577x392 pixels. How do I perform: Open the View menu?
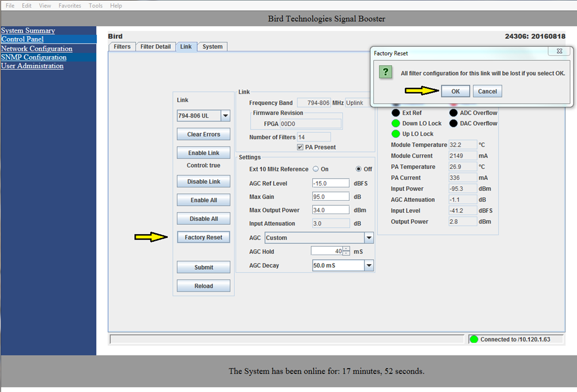tap(45, 5)
